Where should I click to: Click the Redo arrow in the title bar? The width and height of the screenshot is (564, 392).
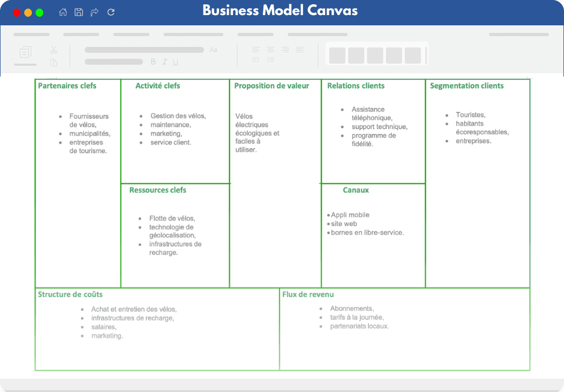(94, 12)
